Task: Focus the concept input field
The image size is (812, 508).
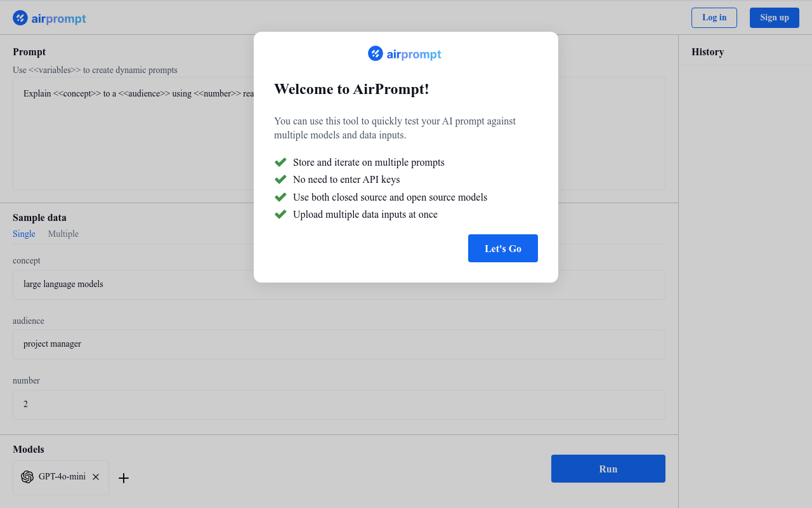Action: (x=339, y=284)
